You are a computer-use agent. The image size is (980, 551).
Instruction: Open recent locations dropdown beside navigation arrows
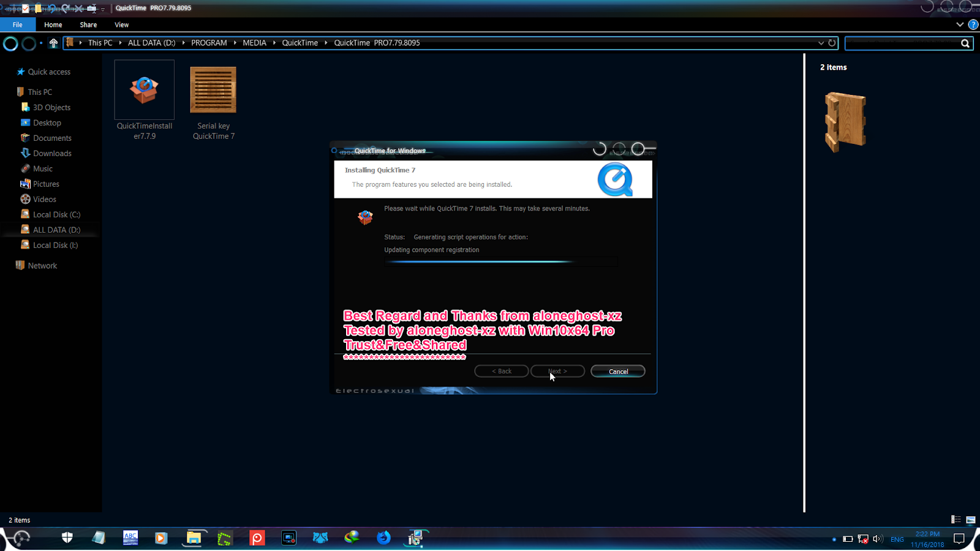pos(41,43)
